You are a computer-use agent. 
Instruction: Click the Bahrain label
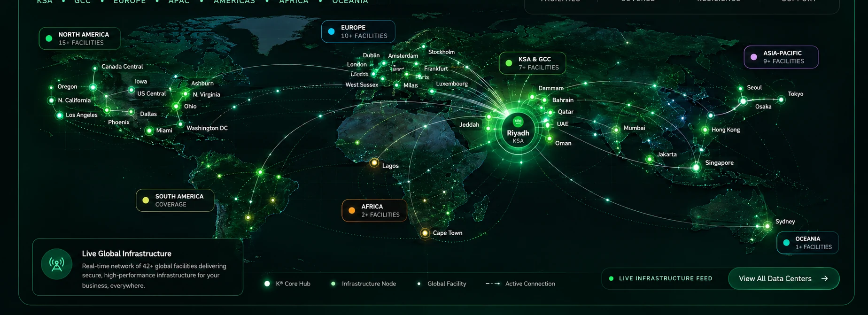563,100
